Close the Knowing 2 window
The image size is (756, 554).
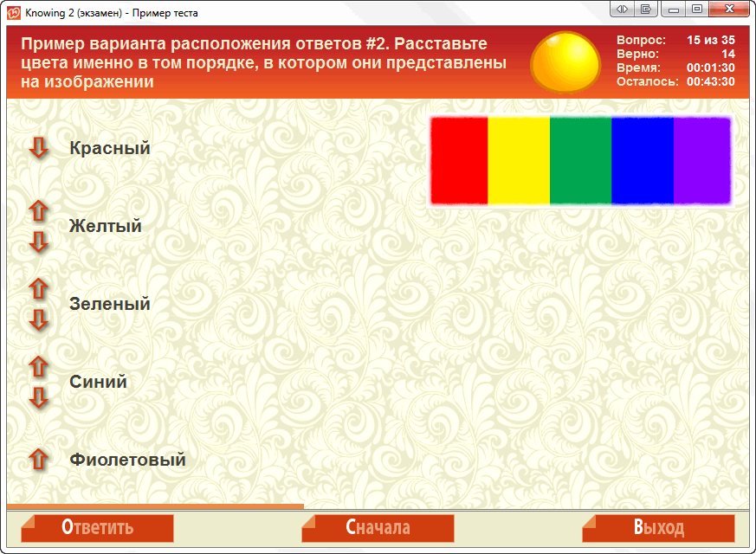click(729, 9)
